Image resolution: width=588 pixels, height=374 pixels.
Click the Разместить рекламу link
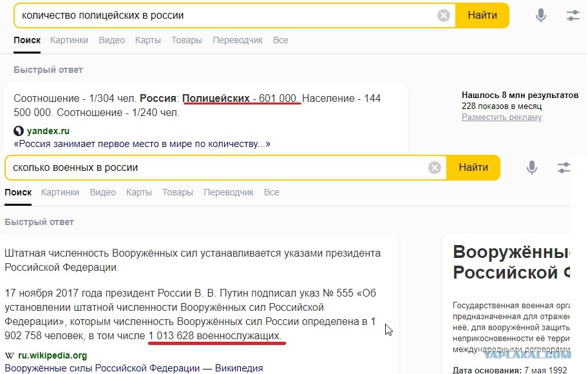(x=501, y=117)
